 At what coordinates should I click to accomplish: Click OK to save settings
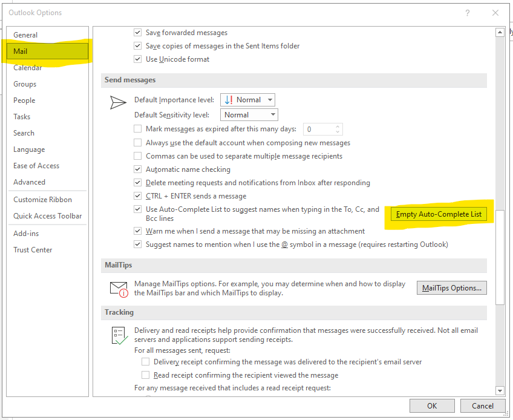(x=432, y=405)
